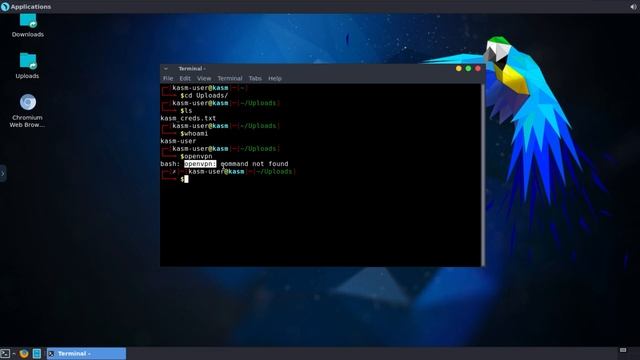
Task: Expand the Kasm side panel arrow on left edge
Action: [x=3, y=173]
